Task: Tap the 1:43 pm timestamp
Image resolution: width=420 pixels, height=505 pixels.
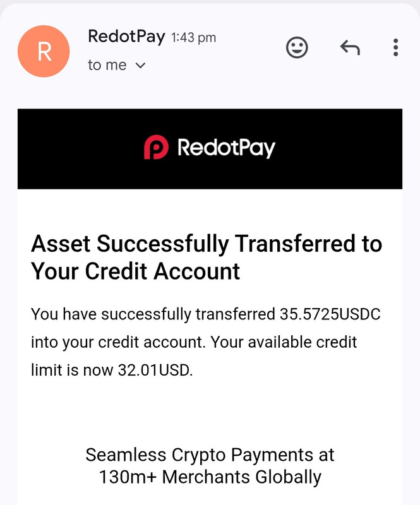Action: click(x=193, y=38)
